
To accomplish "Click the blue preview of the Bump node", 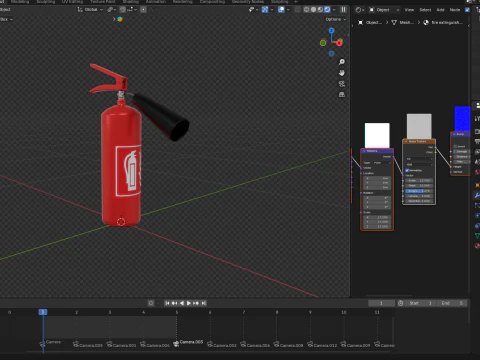I will [x=462, y=119].
